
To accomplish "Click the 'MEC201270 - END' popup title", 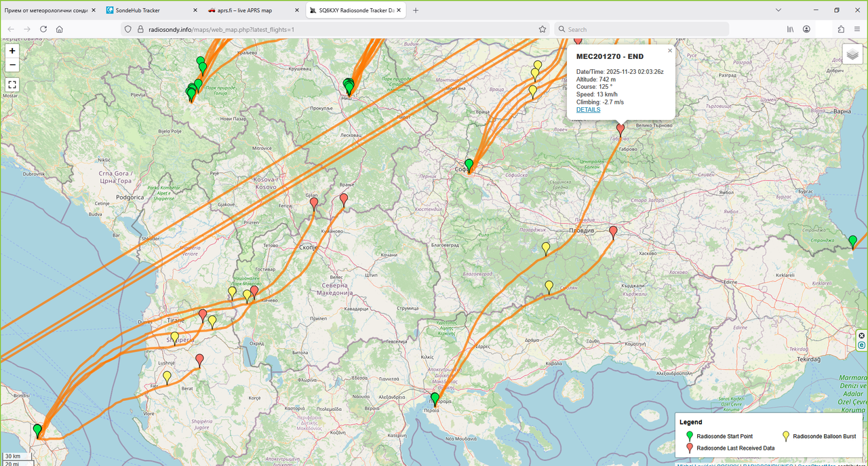I will point(610,56).
